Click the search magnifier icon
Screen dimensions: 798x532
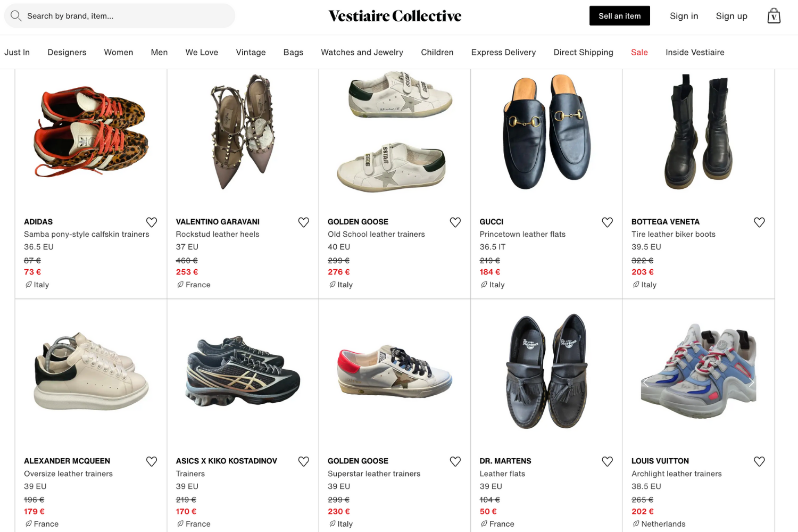coord(16,15)
